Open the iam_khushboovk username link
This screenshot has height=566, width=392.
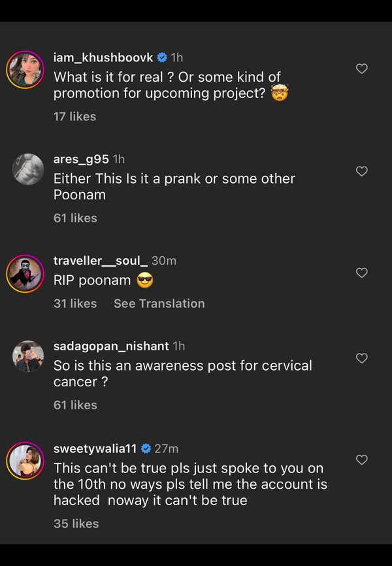click(x=103, y=58)
